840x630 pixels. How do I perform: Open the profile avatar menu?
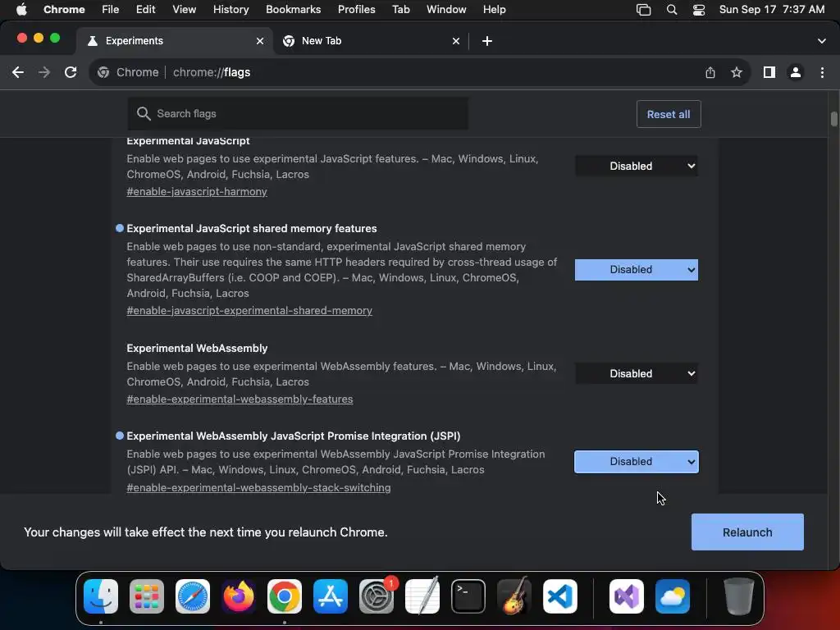click(x=796, y=72)
